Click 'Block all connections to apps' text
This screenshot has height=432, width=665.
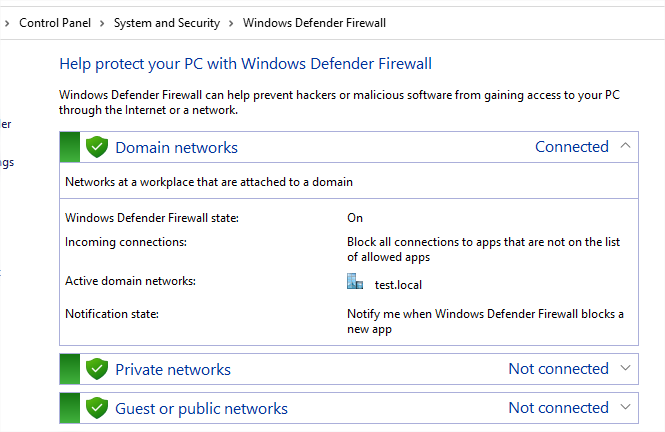(483, 249)
